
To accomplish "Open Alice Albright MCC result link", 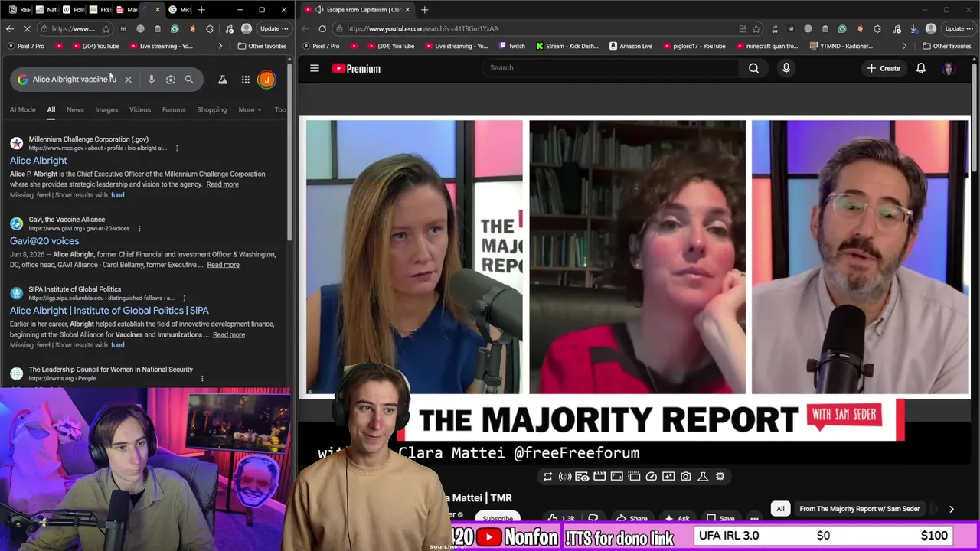I will (38, 161).
